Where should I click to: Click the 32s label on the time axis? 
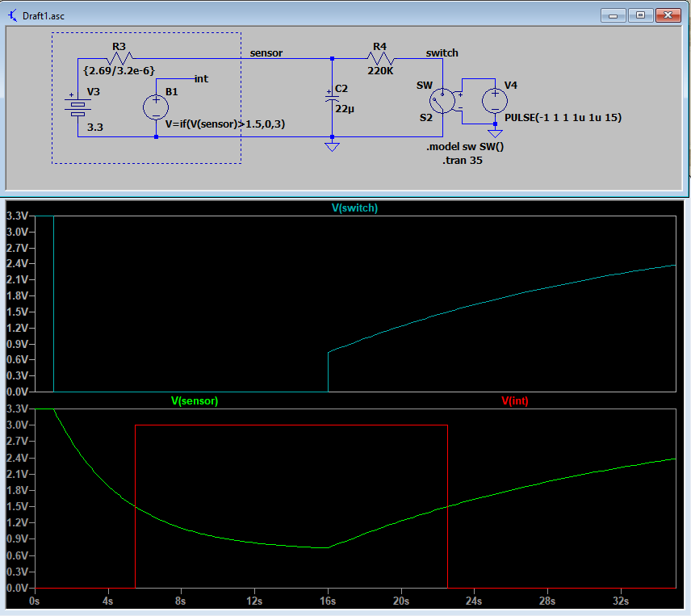click(x=621, y=601)
